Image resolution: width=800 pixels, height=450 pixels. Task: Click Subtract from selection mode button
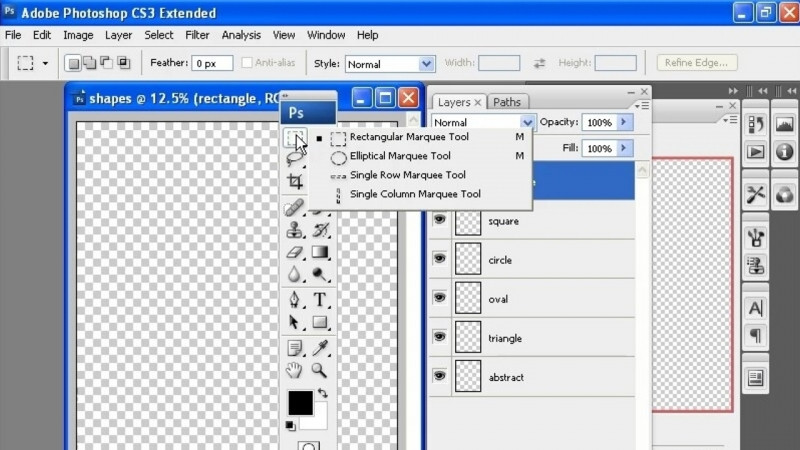coord(106,63)
